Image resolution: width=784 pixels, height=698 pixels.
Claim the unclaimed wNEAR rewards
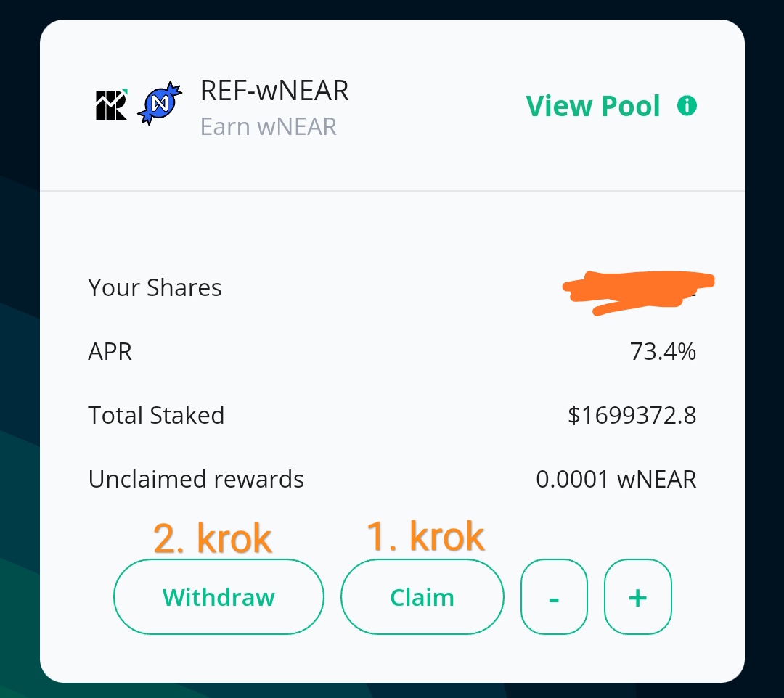click(422, 598)
